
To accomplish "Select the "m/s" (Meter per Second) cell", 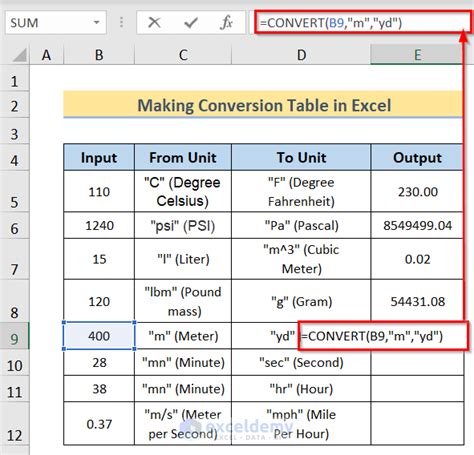I will point(183,424).
